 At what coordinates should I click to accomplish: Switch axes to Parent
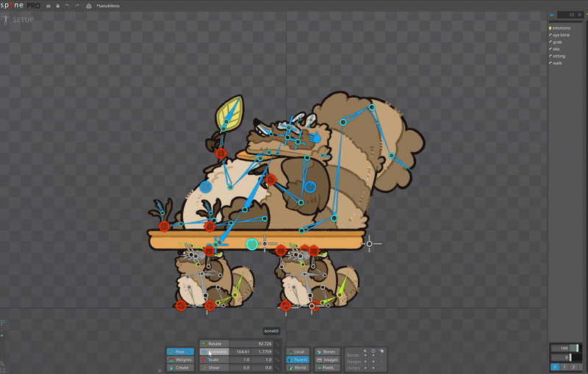(x=298, y=360)
